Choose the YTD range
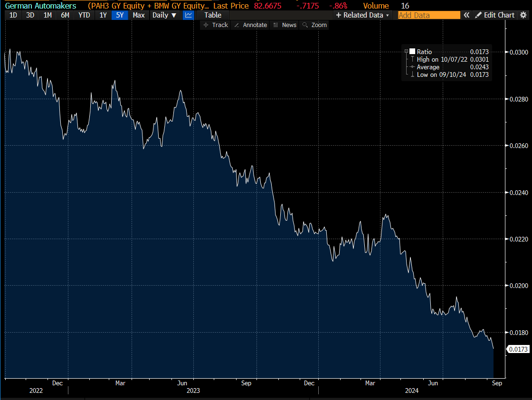532x400 pixels. coord(84,15)
